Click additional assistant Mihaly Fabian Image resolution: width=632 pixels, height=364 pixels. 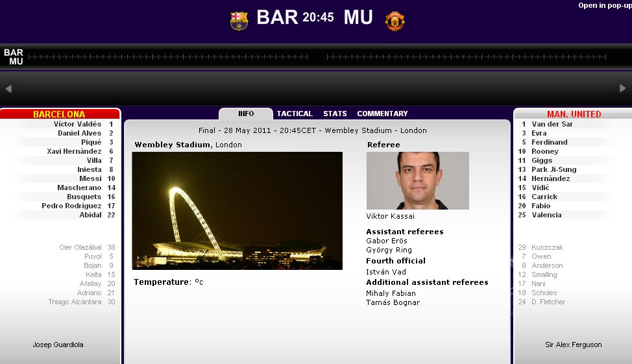pyautogui.click(x=391, y=293)
